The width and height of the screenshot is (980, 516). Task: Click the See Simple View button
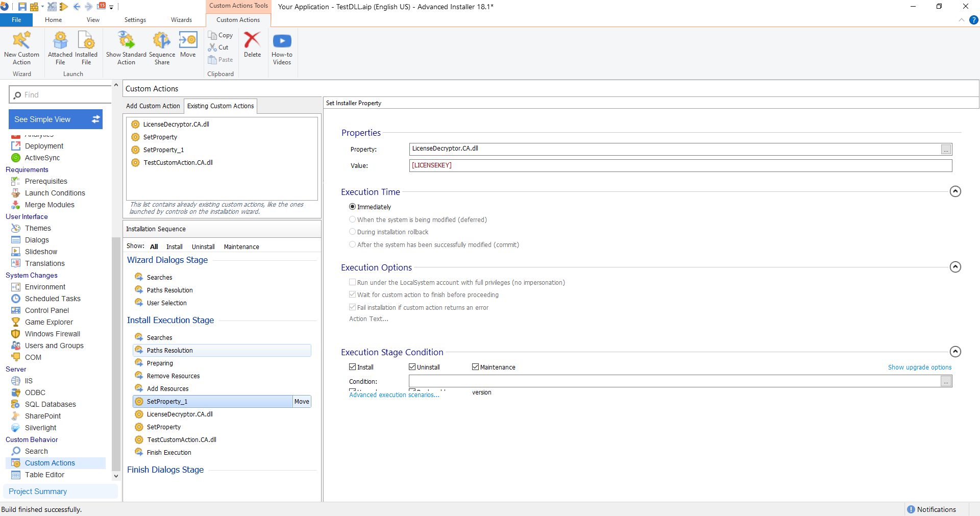coord(56,119)
